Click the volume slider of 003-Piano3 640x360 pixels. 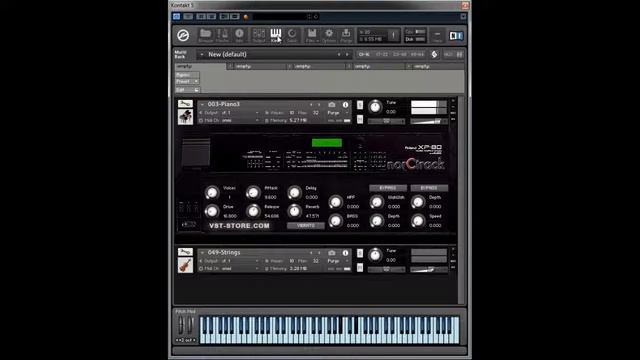coord(429,121)
